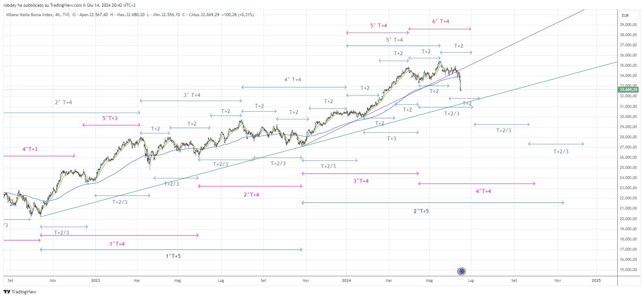Screen dimensions: 644x298
Task: Select the gray 2° T+4 cycle label
Action: (x=64, y=102)
